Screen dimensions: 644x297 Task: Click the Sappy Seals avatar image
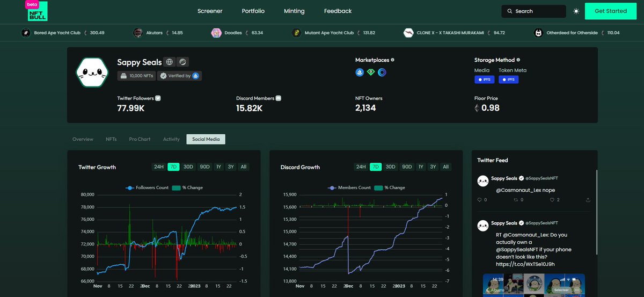point(93,71)
